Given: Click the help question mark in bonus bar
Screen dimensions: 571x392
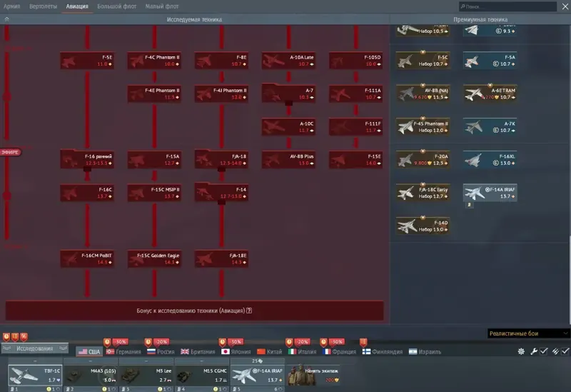Looking at the screenshot, I should click(249, 311).
